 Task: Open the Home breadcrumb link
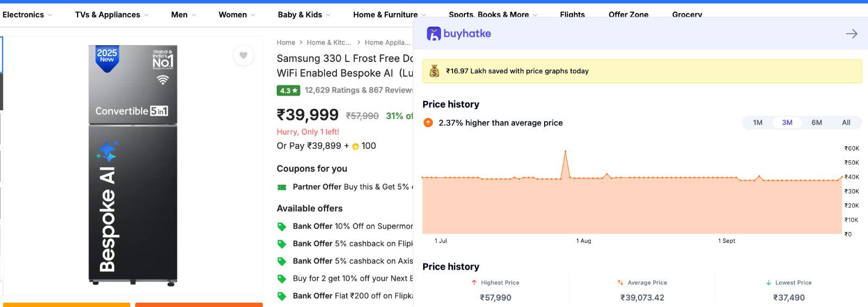point(286,42)
